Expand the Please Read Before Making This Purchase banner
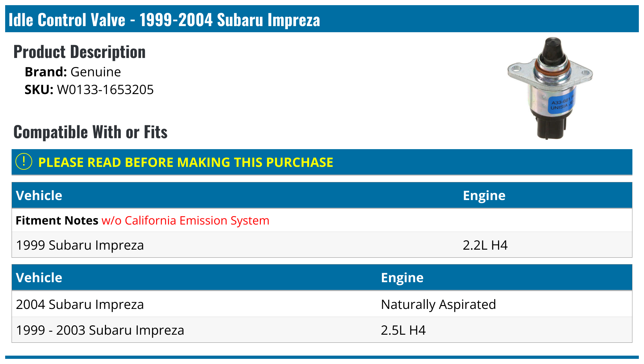The image size is (644, 364). coord(185,162)
